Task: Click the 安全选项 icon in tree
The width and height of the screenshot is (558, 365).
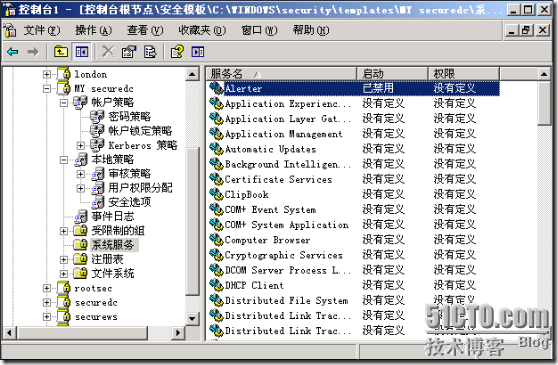Action: (98, 202)
